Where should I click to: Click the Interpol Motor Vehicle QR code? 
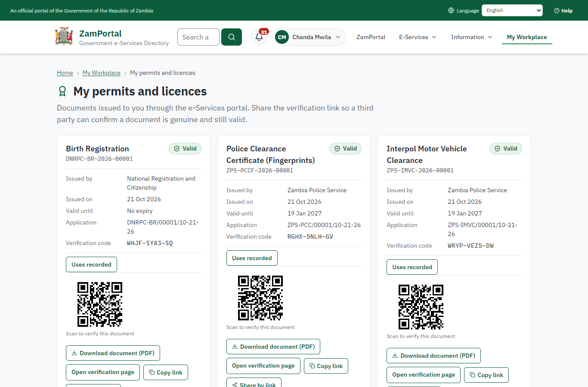point(421,307)
